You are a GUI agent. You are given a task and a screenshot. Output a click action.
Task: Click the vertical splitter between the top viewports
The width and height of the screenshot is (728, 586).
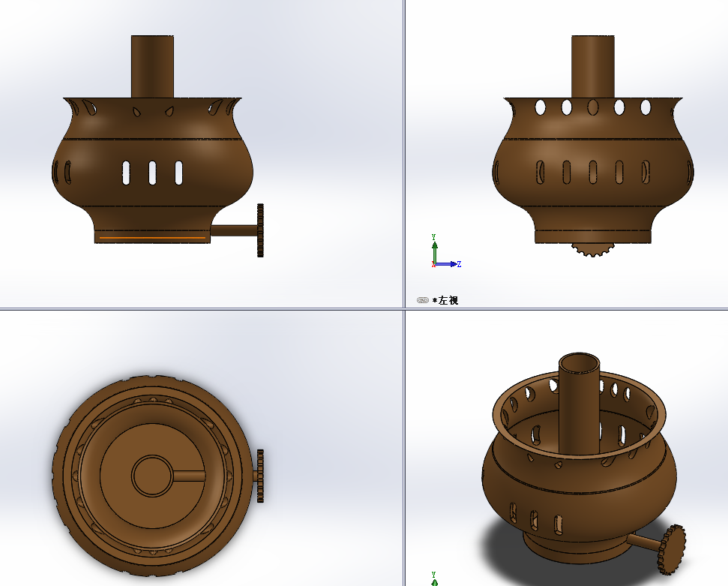click(404, 153)
